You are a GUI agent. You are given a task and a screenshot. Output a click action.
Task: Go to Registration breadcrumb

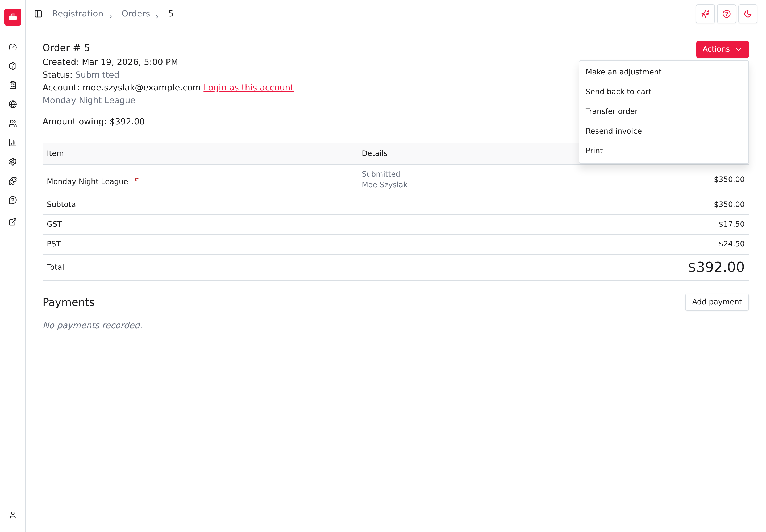pos(78,14)
